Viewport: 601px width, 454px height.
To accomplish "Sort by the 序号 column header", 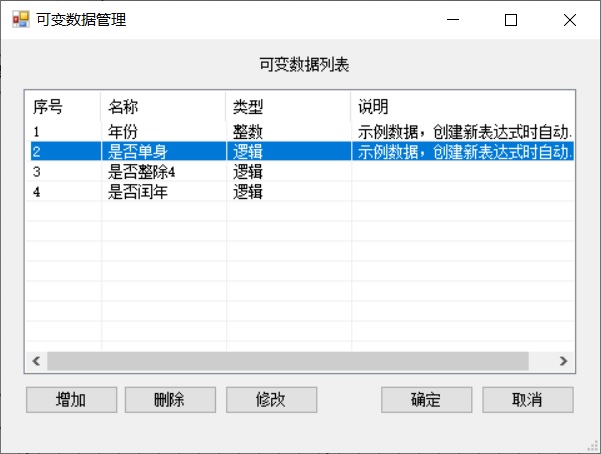I will click(63, 106).
